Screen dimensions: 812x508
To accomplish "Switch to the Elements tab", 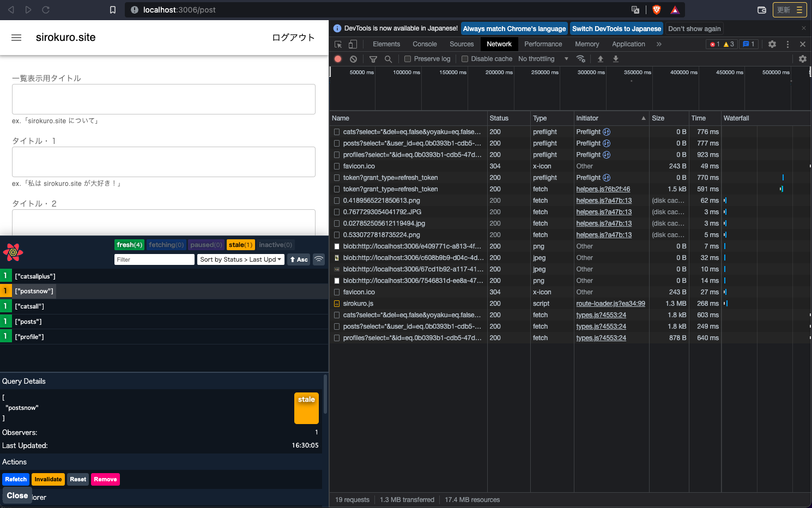I will [386, 44].
